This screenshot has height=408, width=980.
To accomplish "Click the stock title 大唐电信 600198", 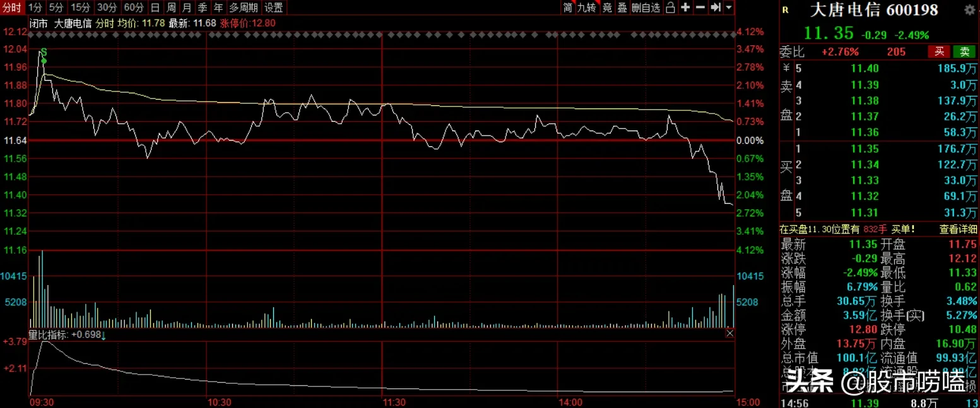I will tap(874, 10).
